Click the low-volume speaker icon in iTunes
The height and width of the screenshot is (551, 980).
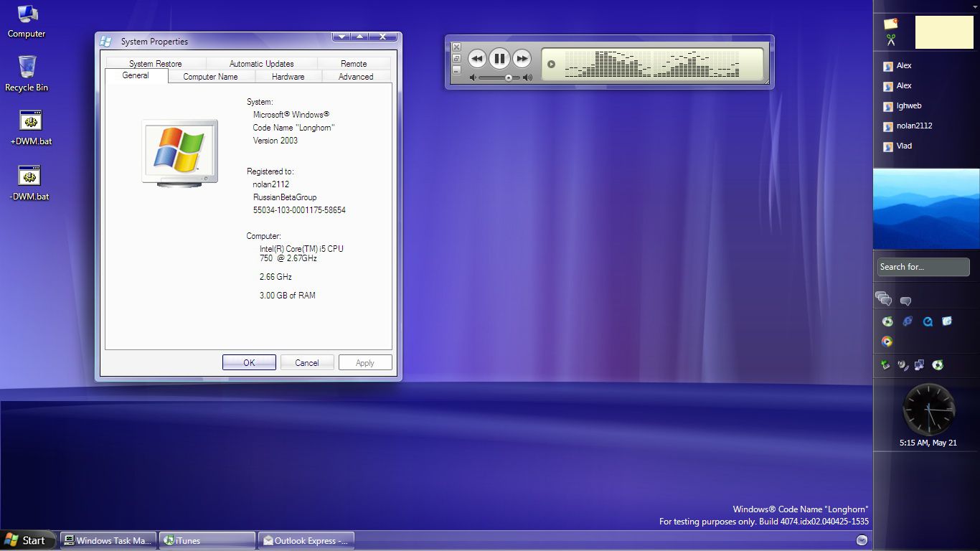pos(473,77)
